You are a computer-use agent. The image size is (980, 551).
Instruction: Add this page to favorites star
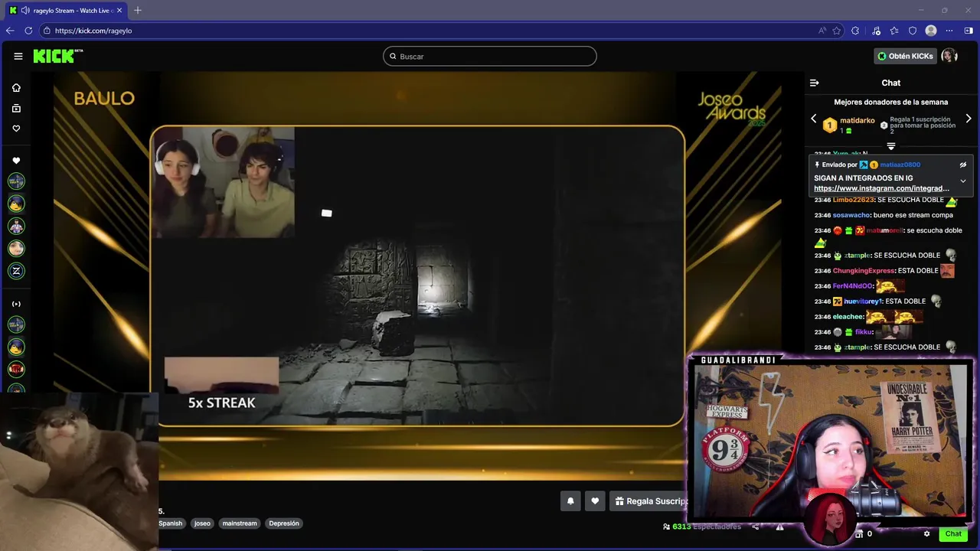point(837,31)
